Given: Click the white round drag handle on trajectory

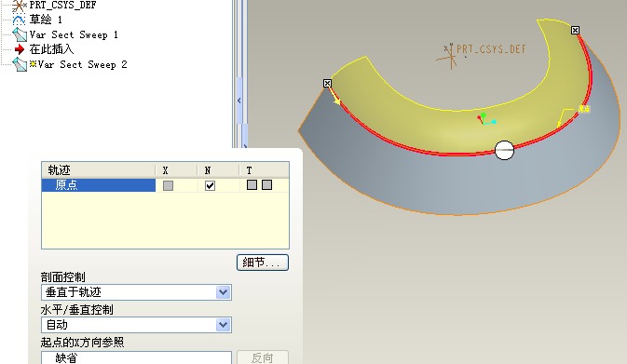Looking at the screenshot, I should click(x=504, y=150).
